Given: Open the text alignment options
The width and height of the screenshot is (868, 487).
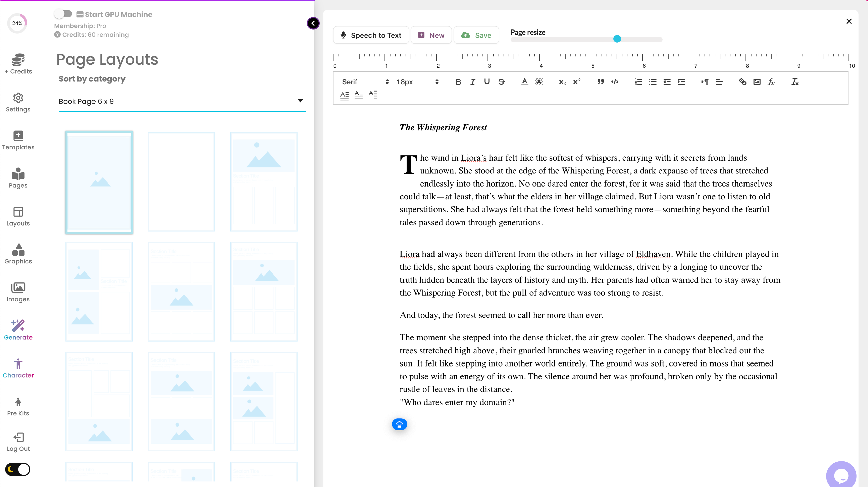Looking at the screenshot, I should tap(719, 82).
